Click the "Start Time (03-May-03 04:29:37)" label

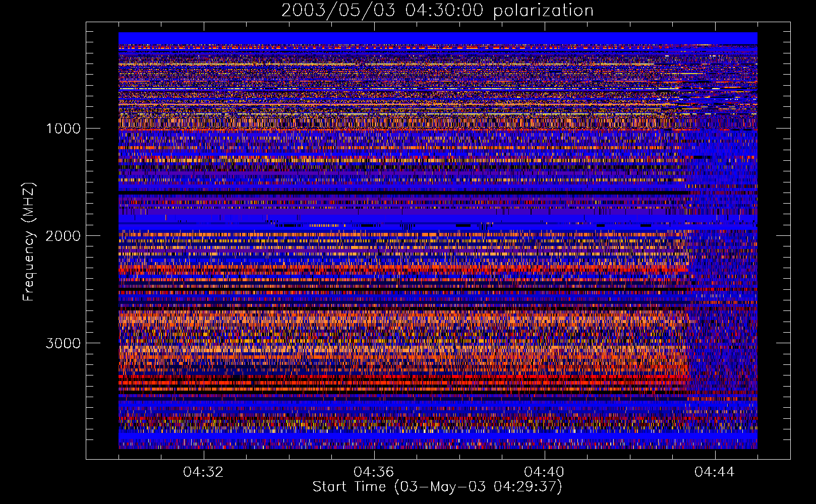pyautogui.click(x=437, y=487)
